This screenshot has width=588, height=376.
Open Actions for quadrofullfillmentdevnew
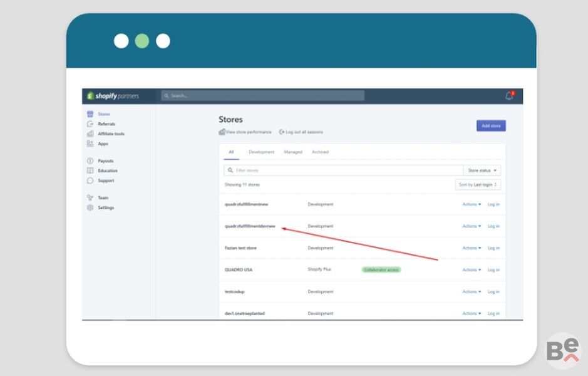[x=472, y=226]
